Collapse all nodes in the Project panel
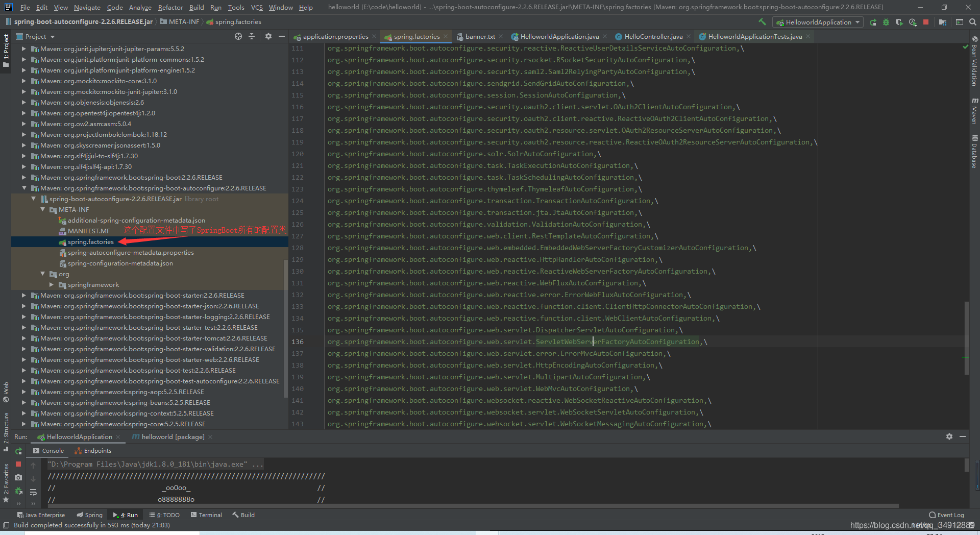Screen dimensions: 980x535 [x=252, y=36]
